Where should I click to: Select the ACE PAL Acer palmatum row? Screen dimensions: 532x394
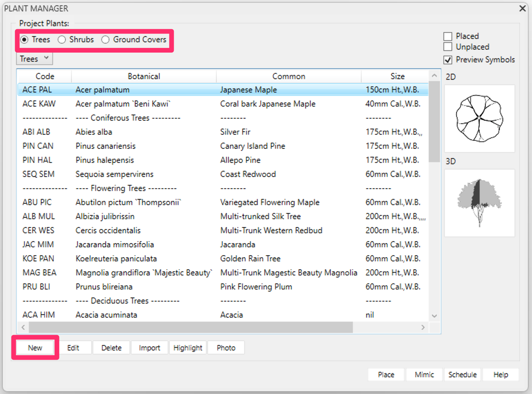pyautogui.click(x=223, y=90)
